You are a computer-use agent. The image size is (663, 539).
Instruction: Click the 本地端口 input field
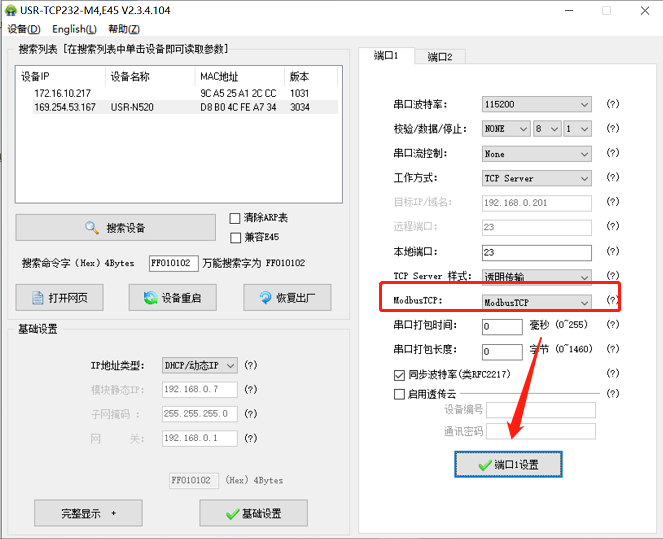coord(536,252)
